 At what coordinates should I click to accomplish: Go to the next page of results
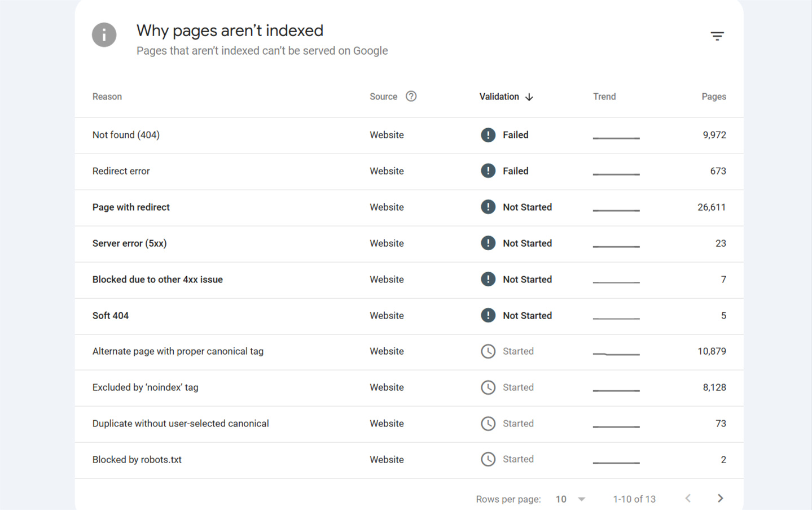click(720, 498)
